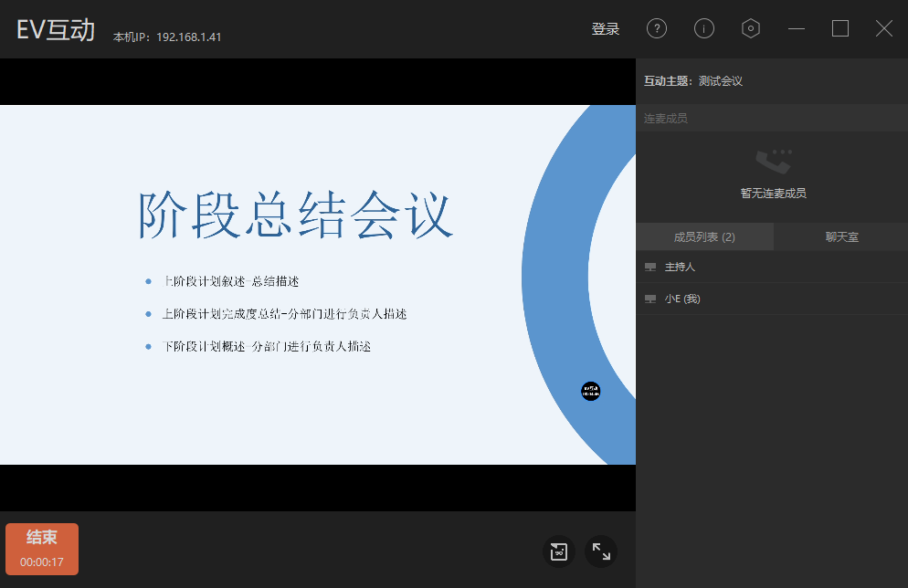Enter fullscreen with the expand arrows icon
908x588 pixels.
[600, 551]
